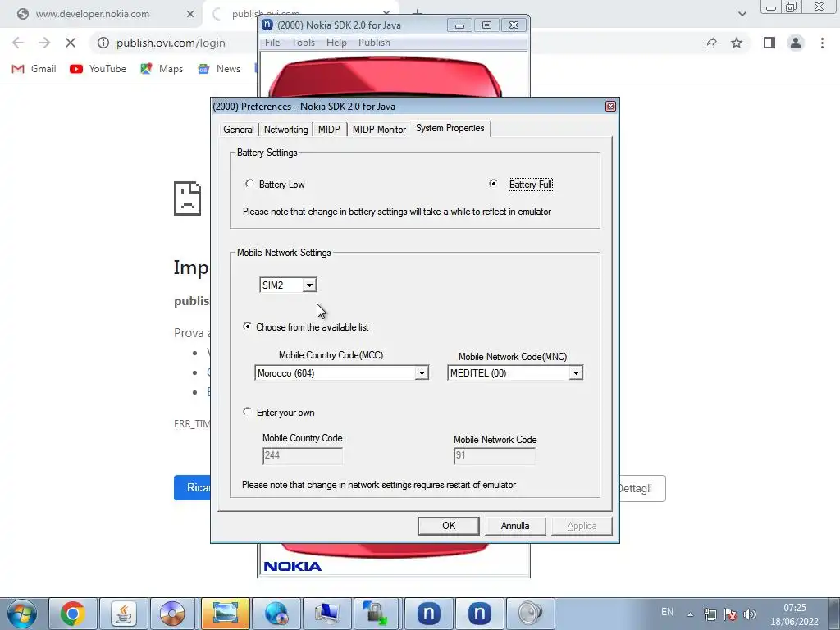Open the padlock network taskbar icon
The height and width of the screenshot is (630, 840).
[375, 614]
